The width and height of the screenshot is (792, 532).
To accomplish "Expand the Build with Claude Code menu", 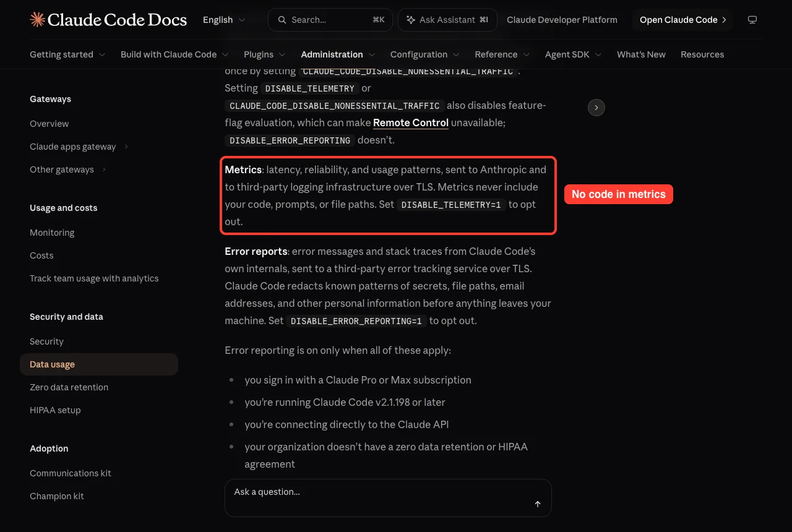I will coord(174,54).
